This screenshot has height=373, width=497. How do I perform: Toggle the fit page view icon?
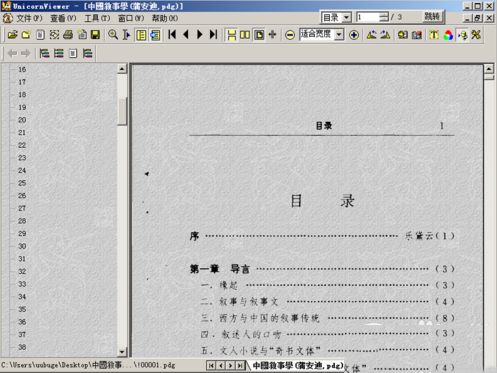point(259,35)
